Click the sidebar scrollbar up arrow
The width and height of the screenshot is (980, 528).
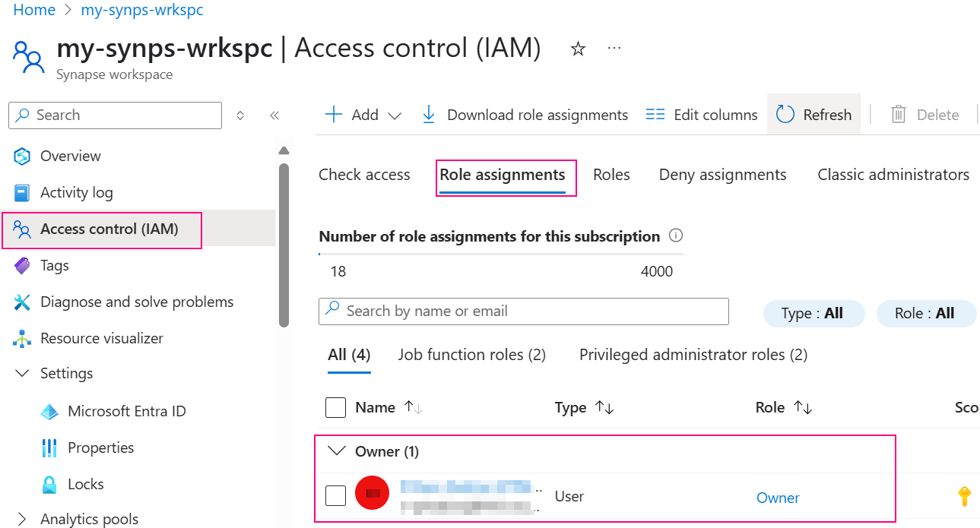pyautogui.click(x=284, y=150)
